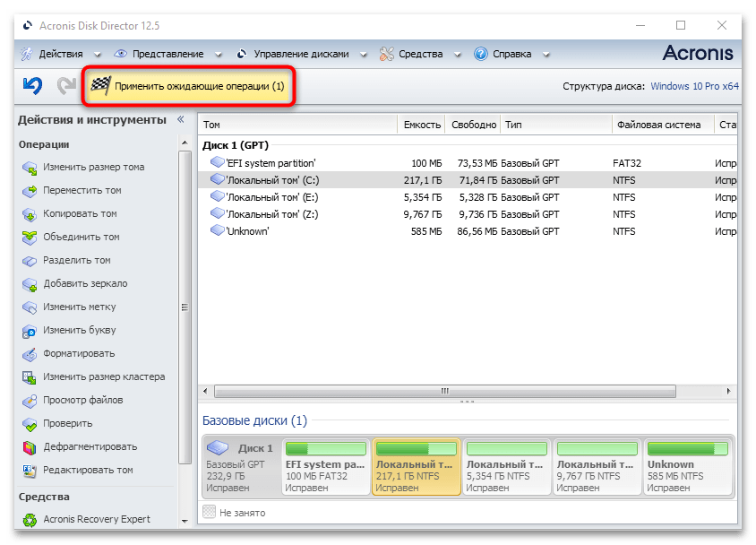Screen dimensions: 756x545
Task: Click the horizontal scrollbar under volume list
Action: pos(443,391)
